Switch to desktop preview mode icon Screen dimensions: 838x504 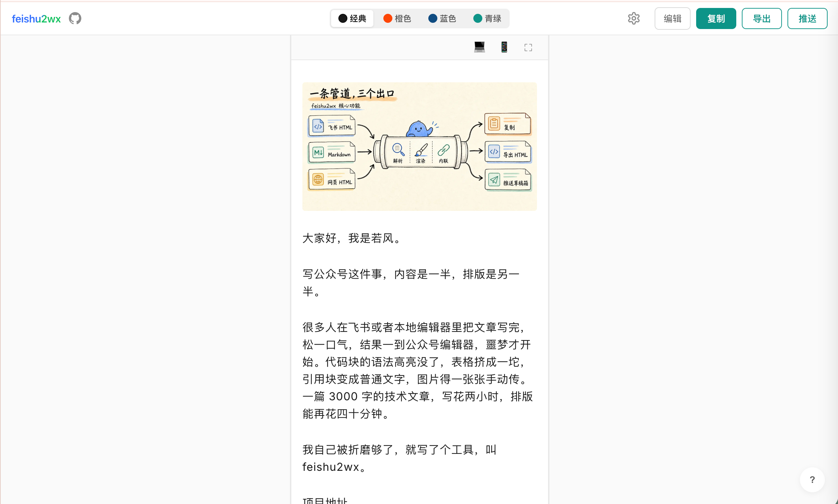(x=479, y=47)
